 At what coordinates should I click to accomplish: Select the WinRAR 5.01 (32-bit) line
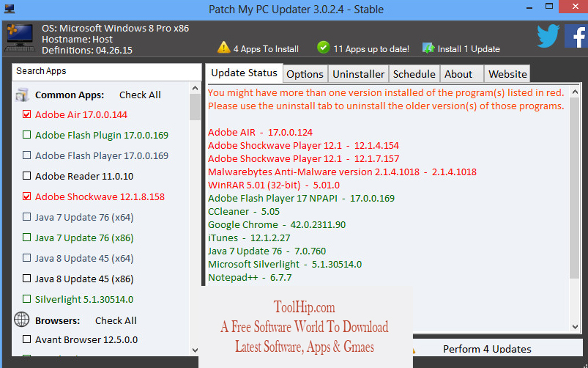274,185
